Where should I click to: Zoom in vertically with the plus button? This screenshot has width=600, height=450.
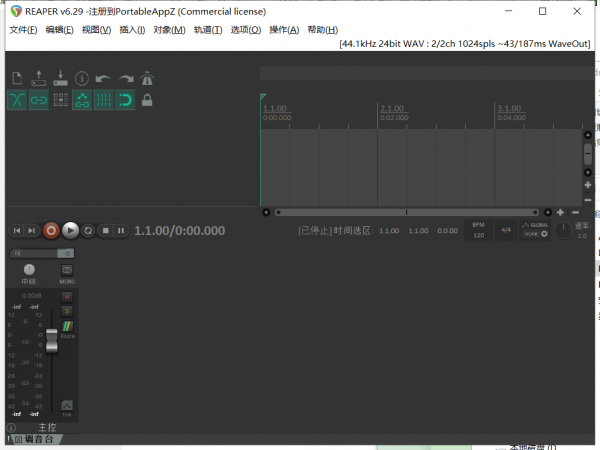(x=588, y=185)
